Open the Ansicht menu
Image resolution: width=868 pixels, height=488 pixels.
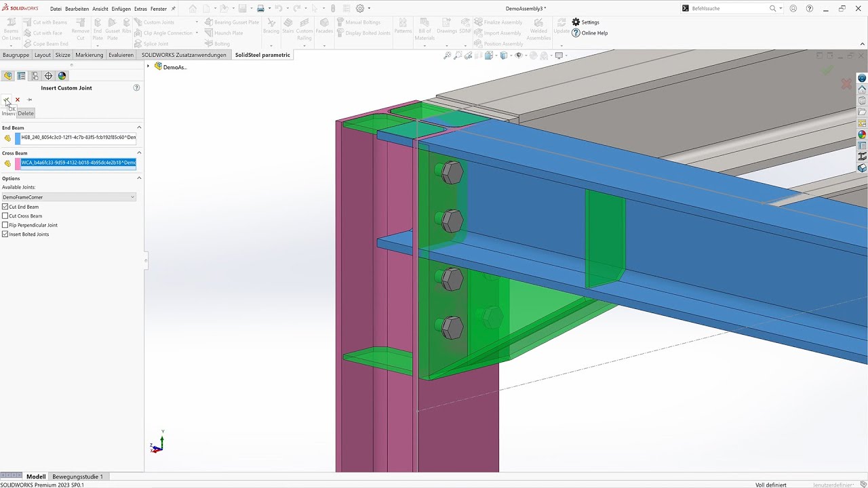click(100, 9)
